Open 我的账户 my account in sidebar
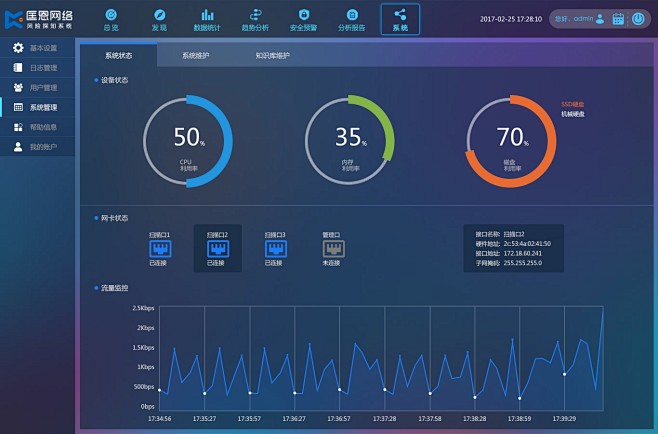This screenshot has width=658, height=434. pos(37,146)
